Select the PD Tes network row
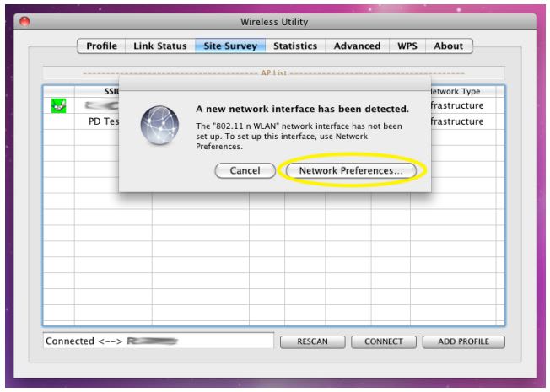Image resolution: width=550 pixels, height=392 pixels. (x=103, y=121)
